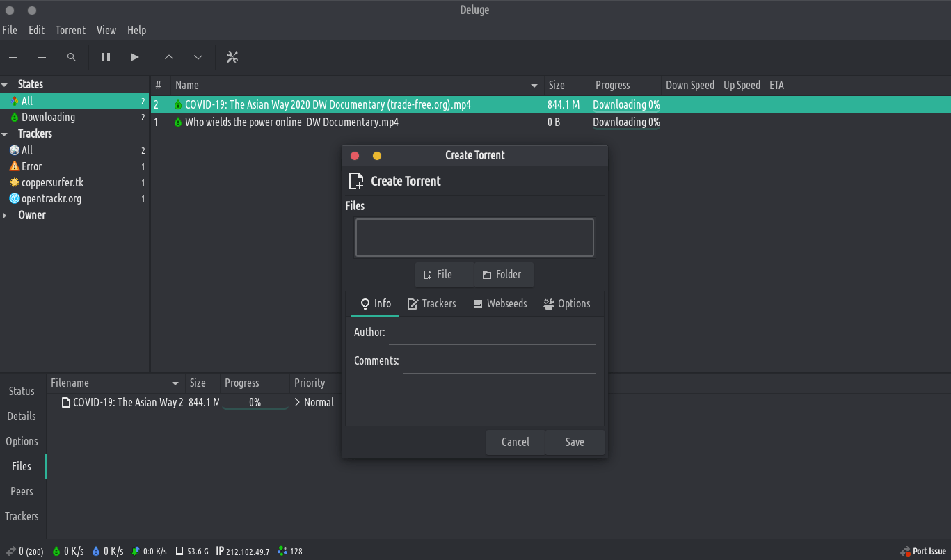951x560 pixels.
Task: Open the View menu
Action: [106, 30]
